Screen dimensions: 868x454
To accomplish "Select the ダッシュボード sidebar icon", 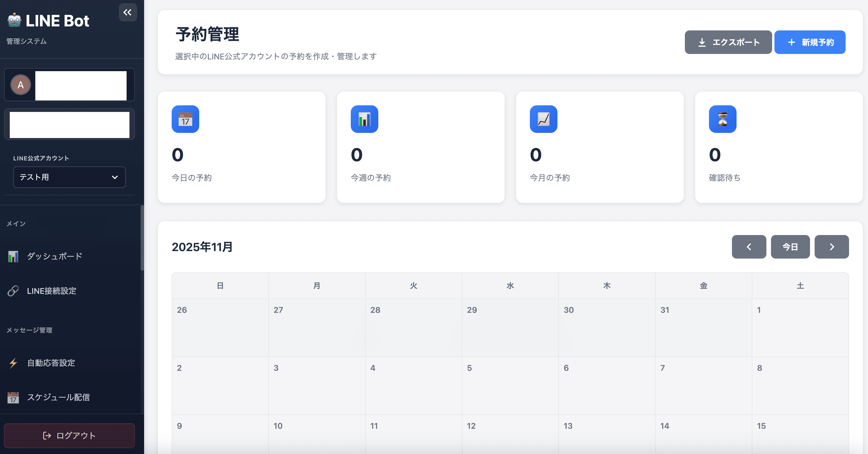I will 13,256.
